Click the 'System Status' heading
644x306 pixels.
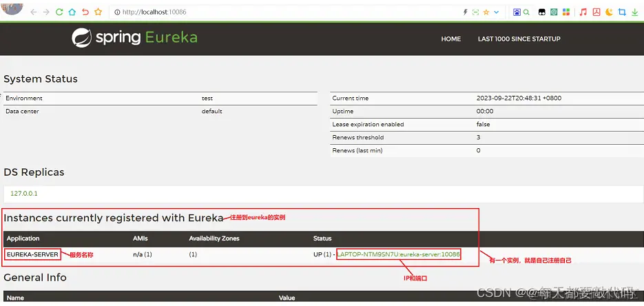click(41, 79)
